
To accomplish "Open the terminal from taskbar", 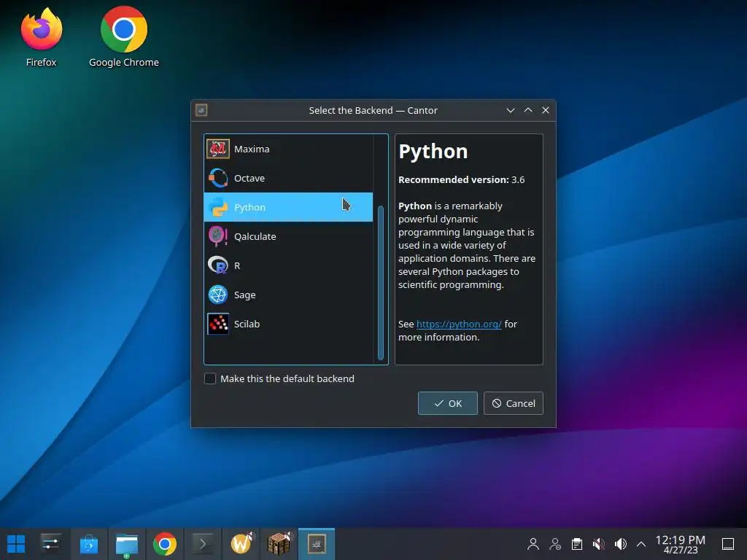I will click(203, 544).
